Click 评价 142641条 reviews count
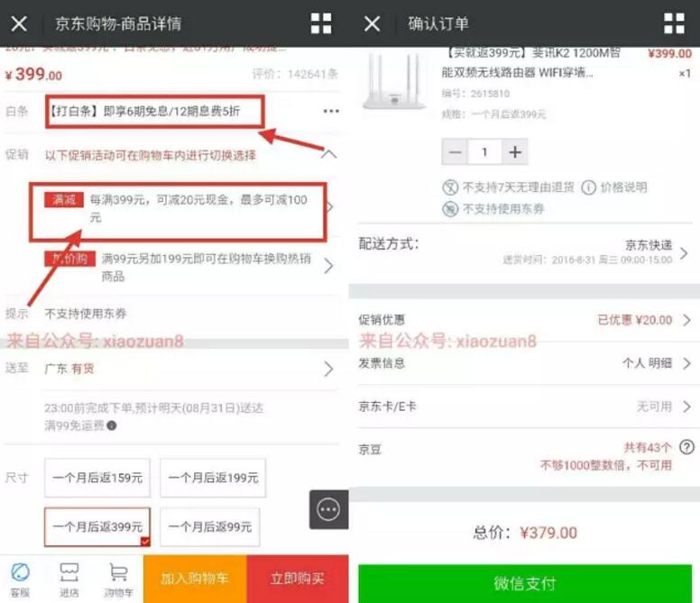 (295, 74)
